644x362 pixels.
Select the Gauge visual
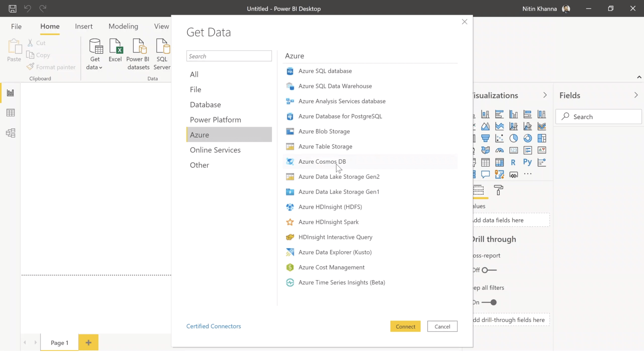(499, 150)
